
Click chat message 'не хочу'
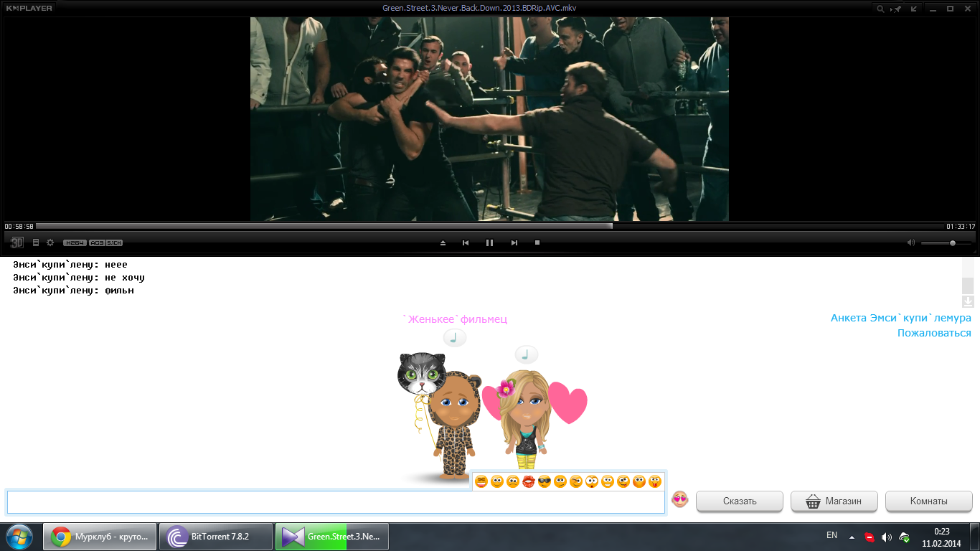[125, 278]
